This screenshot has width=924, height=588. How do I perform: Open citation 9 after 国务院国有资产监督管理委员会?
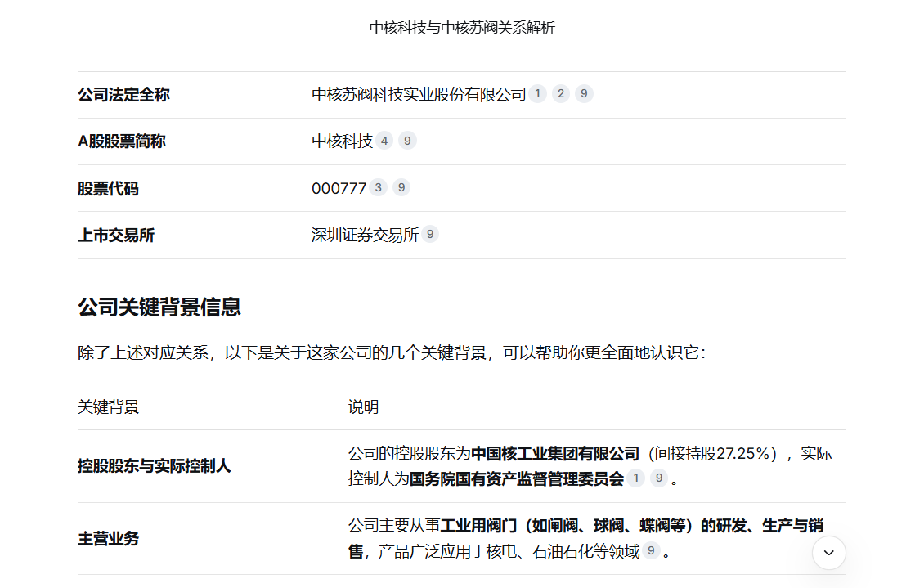pos(659,478)
